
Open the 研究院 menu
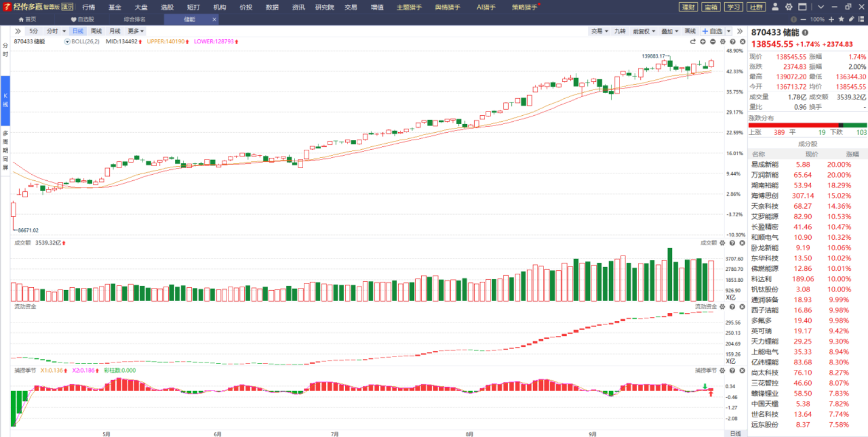pos(324,7)
